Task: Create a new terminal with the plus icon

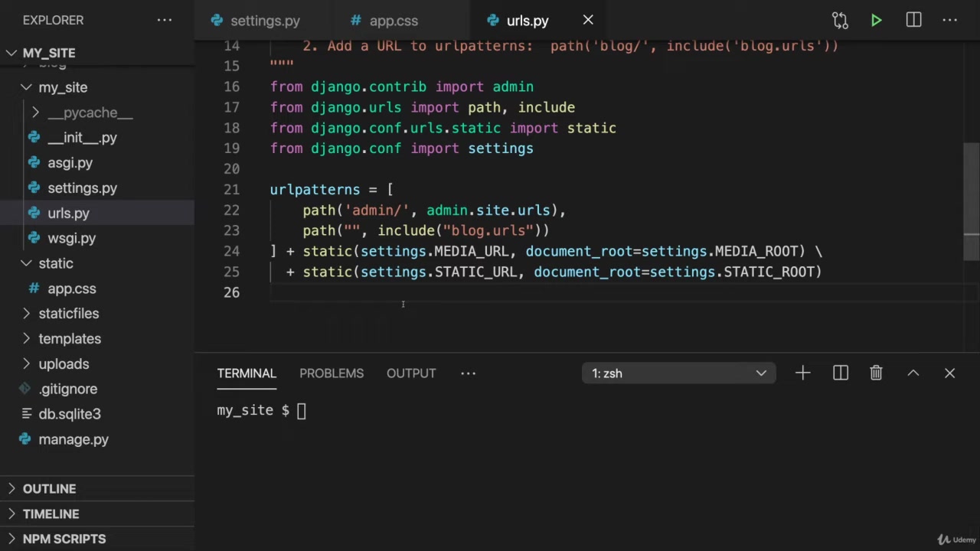Action: pyautogui.click(x=802, y=373)
